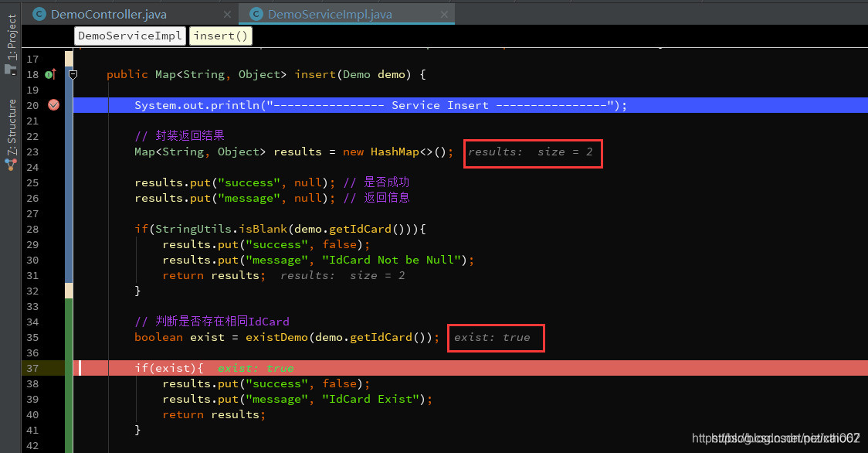Click line number 37 in the gutter
This screenshot has height=453, width=868.
point(32,368)
